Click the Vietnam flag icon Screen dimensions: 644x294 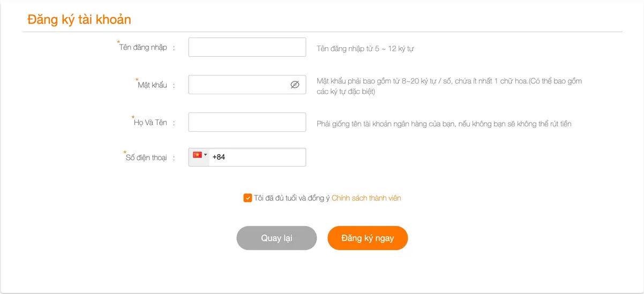[197, 155]
